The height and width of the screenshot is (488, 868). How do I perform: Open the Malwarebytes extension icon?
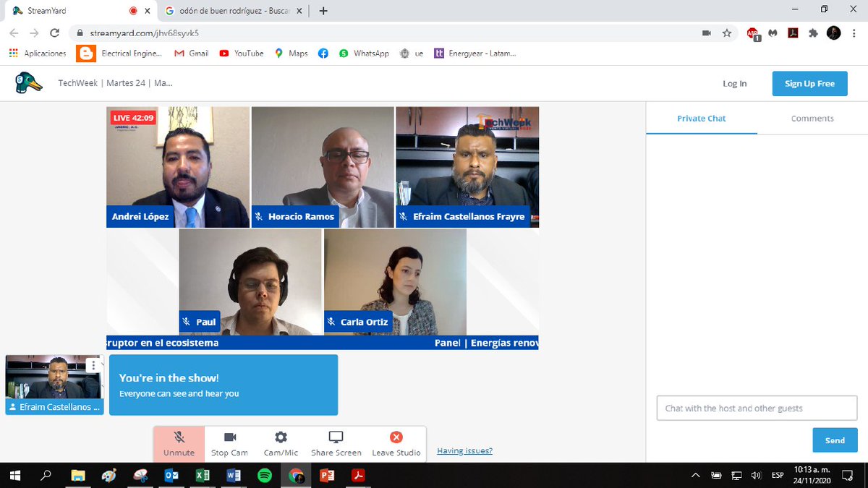(773, 33)
